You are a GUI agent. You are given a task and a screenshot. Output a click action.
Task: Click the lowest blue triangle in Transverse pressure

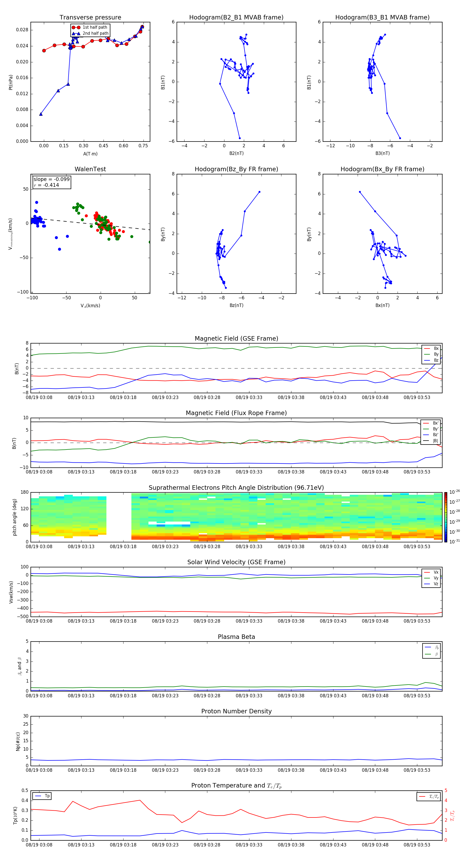[x=41, y=114]
